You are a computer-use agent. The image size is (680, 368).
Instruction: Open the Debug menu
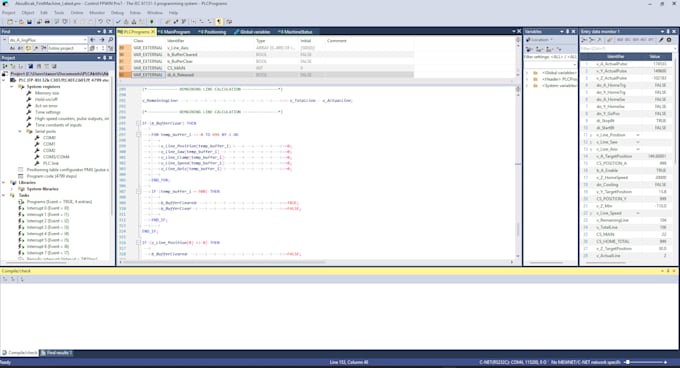[x=117, y=13]
